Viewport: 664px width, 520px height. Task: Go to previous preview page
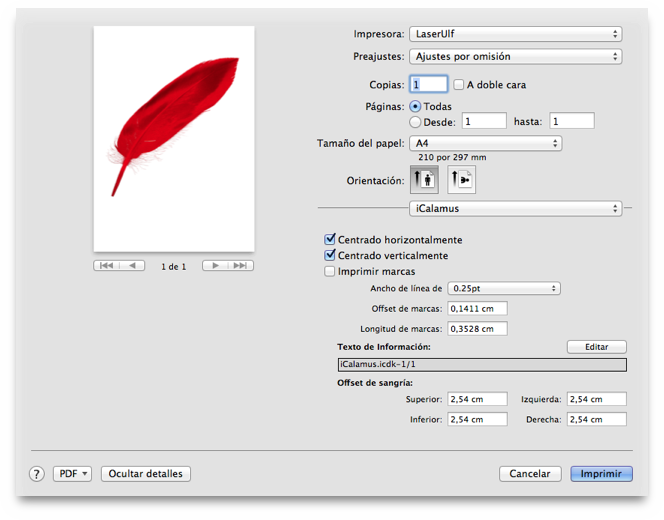[132, 266]
